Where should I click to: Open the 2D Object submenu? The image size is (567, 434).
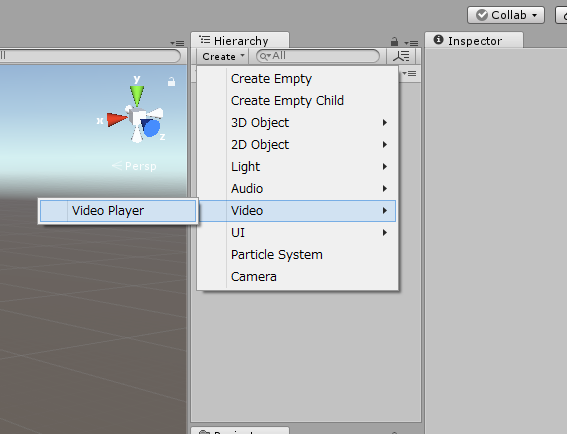pyautogui.click(x=298, y=145)
